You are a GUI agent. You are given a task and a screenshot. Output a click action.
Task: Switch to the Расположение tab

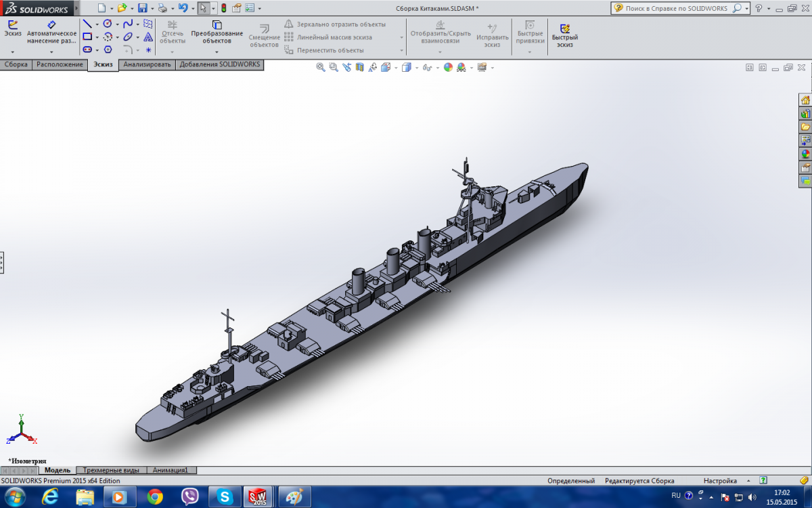(60, 64)
